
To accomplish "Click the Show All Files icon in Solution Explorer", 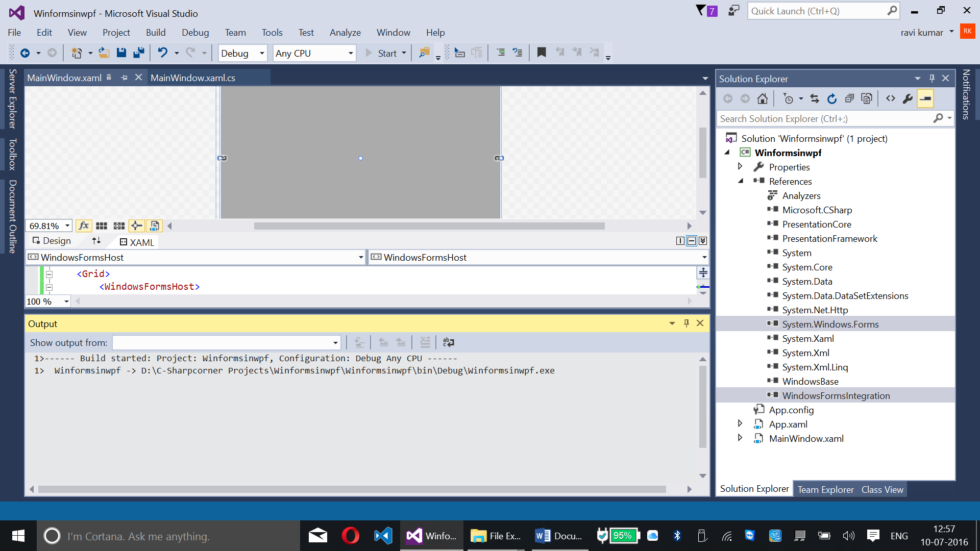I will [x=867, y=98].
